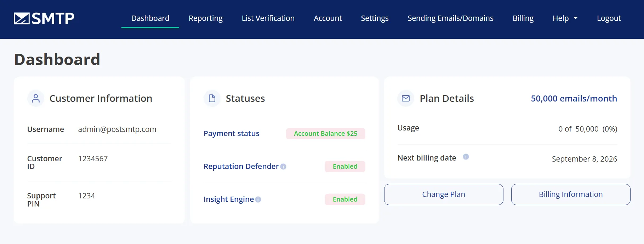Screen dimensions: 644x244
Task: Click the Support PIN label
Action: point(41,200)
